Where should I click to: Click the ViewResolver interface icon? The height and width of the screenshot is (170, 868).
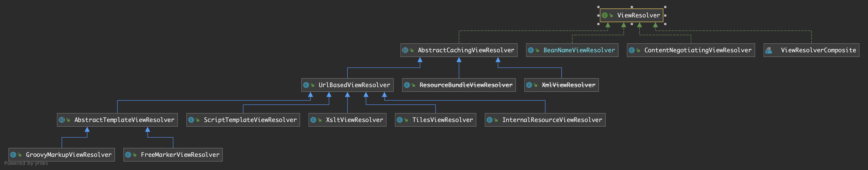click(x=604, y=15)
